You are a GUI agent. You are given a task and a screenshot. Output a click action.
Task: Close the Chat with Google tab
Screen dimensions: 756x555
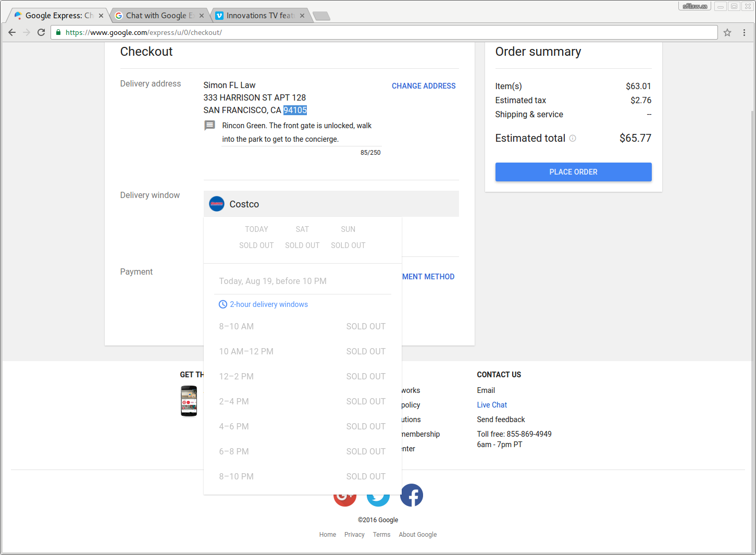202,16
